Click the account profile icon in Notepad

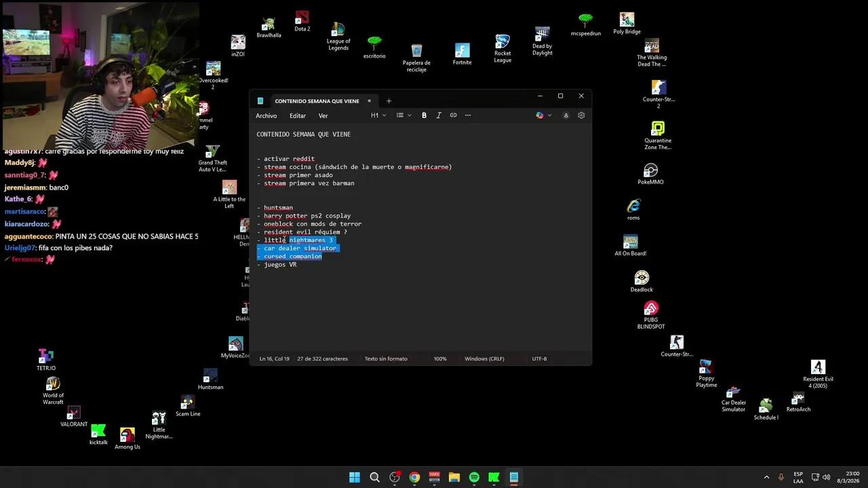pyautogui.click(x=566, y=115)
